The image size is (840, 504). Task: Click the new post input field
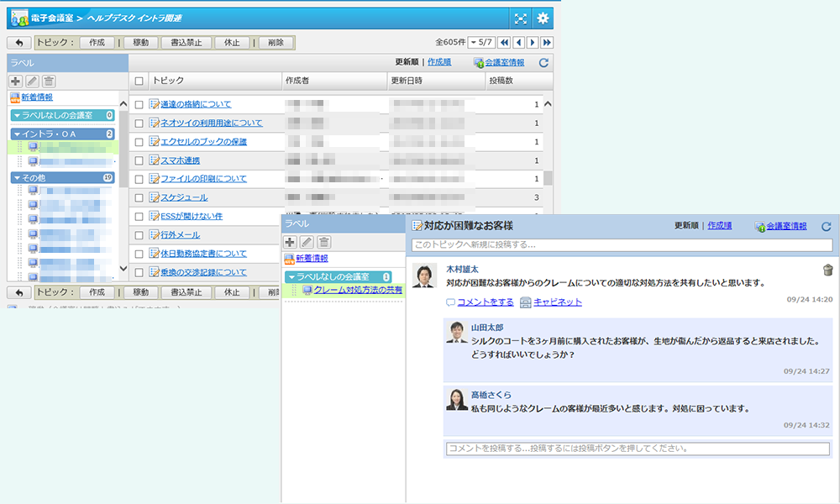point(622,245)
